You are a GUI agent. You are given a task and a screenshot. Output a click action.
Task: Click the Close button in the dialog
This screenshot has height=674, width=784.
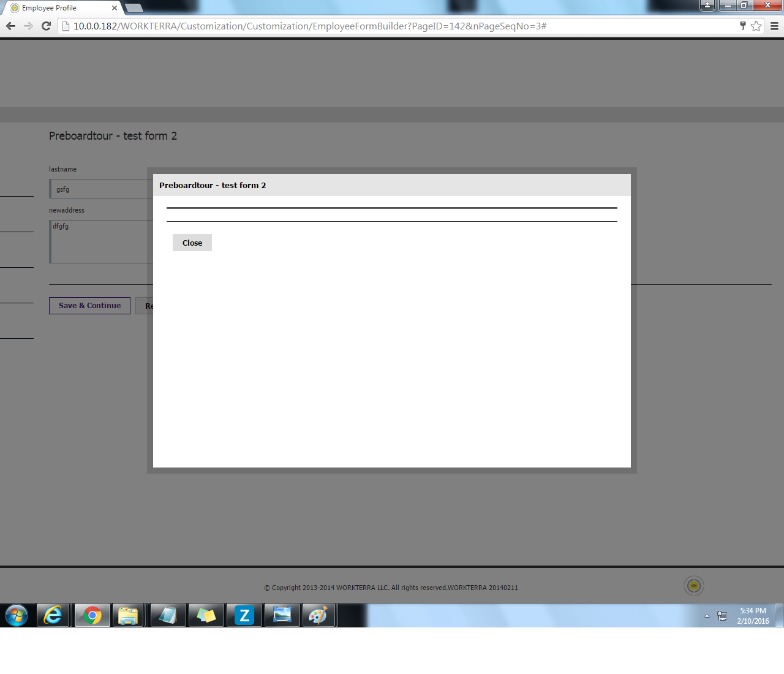click(192, 243)
